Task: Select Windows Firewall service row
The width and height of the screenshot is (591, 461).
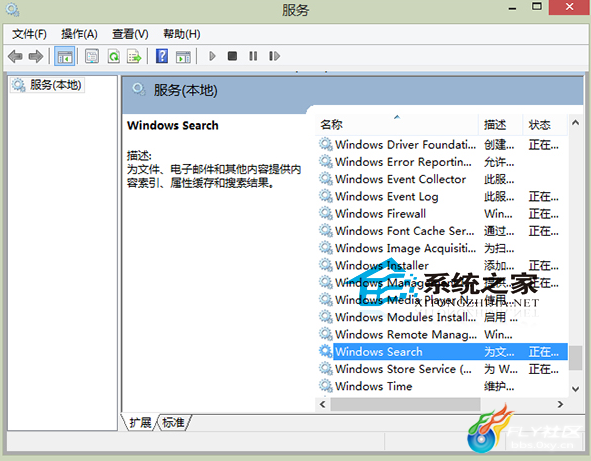Action: click(442, 214)
